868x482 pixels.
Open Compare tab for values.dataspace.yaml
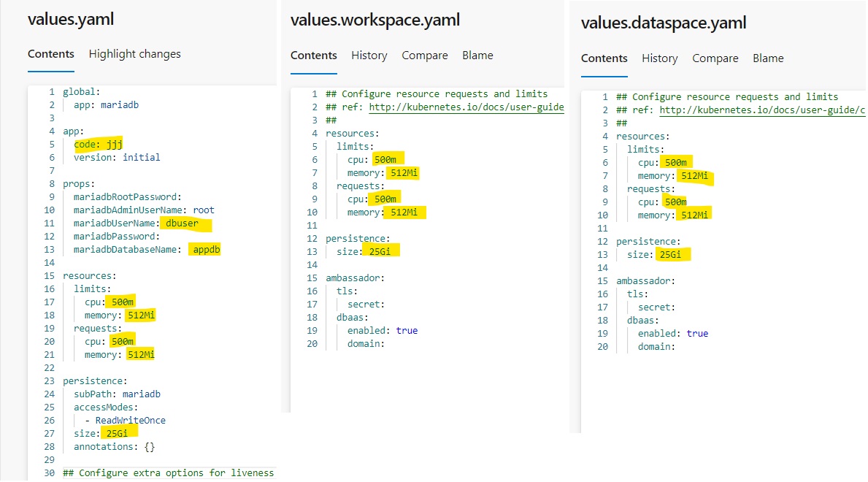pos(715,58)
